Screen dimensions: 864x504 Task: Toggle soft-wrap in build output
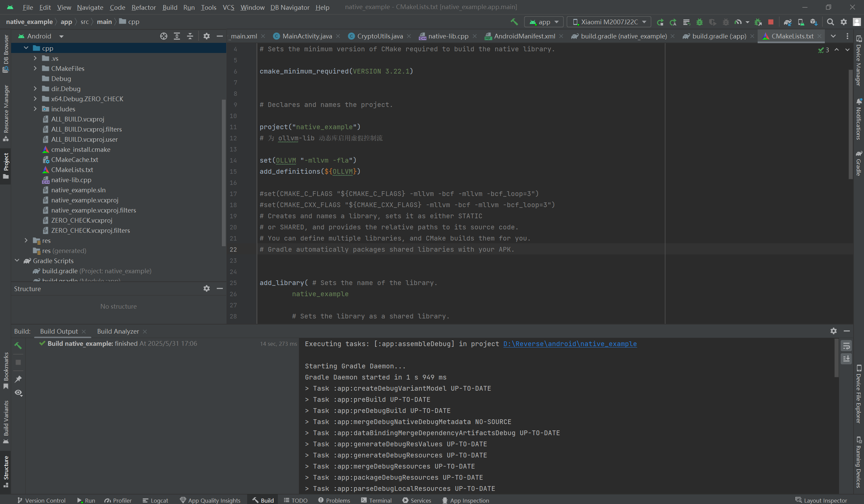point(846,346)
